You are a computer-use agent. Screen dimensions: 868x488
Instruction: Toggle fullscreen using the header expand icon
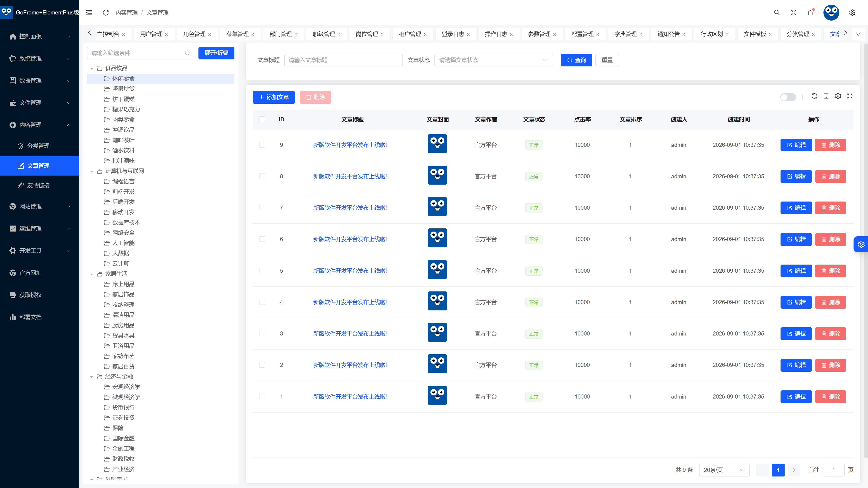point(794,12)
